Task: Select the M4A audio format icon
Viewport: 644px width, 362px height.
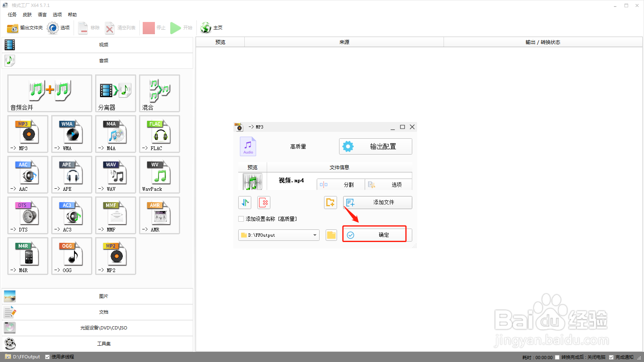Action: [115, 134]
